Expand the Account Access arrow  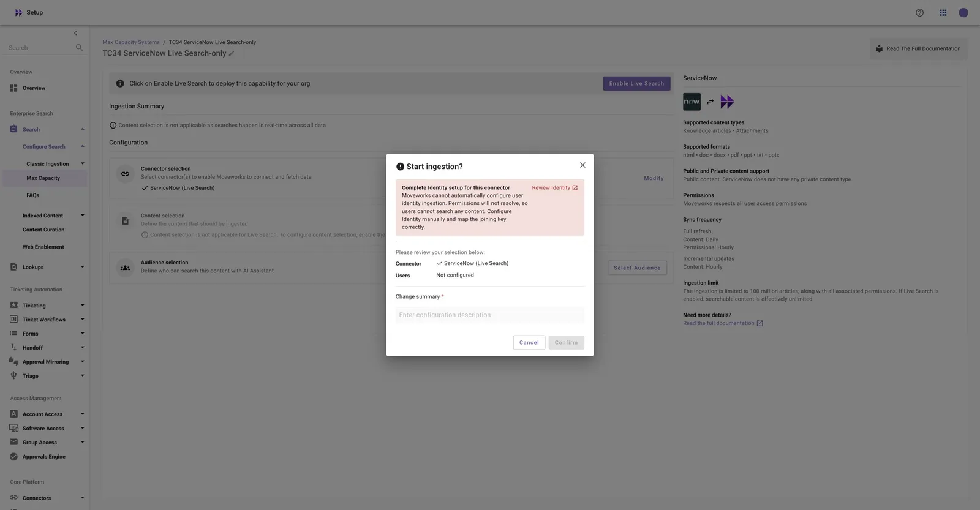pos(82,414)
